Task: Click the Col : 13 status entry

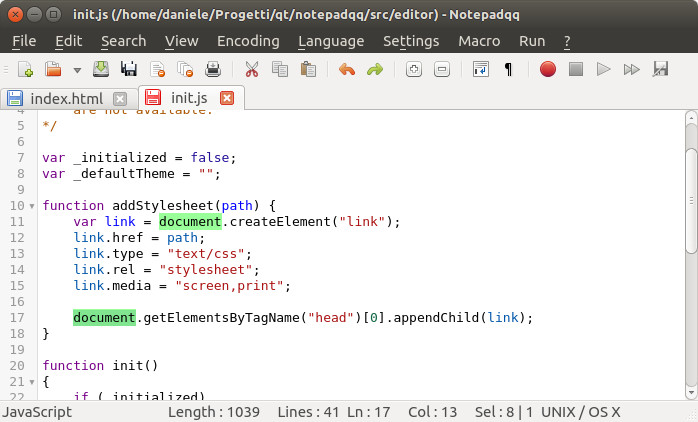Action: click(x=433, y=412)
